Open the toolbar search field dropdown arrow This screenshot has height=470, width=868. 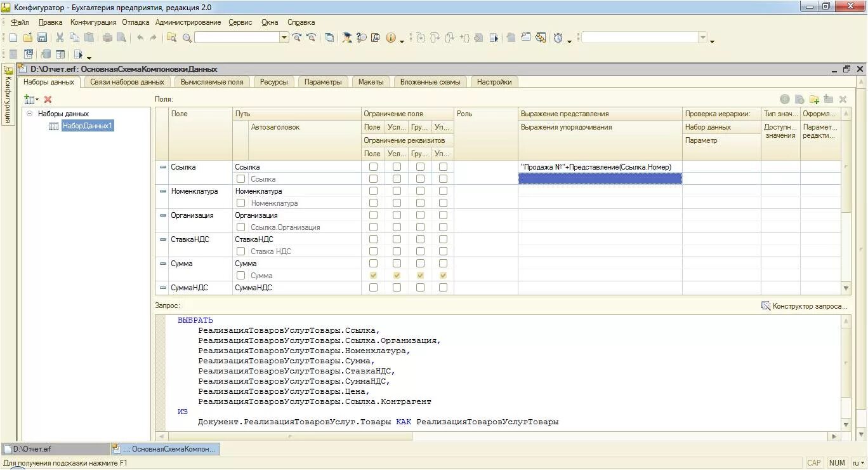coord(284,37)
